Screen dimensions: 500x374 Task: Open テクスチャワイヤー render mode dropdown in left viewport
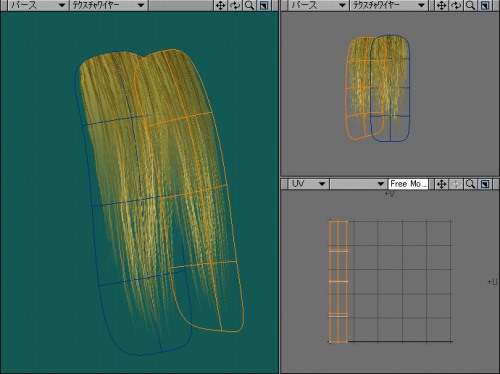pyautogui.click(x=108, y=5)
